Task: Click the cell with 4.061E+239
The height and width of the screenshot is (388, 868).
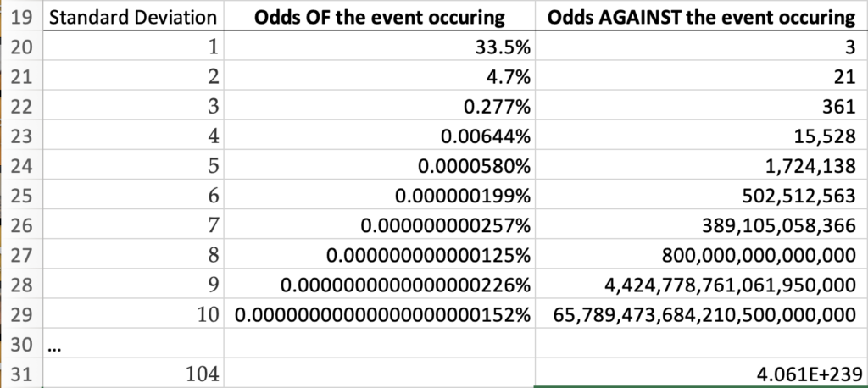Action: tap(700, 375)
